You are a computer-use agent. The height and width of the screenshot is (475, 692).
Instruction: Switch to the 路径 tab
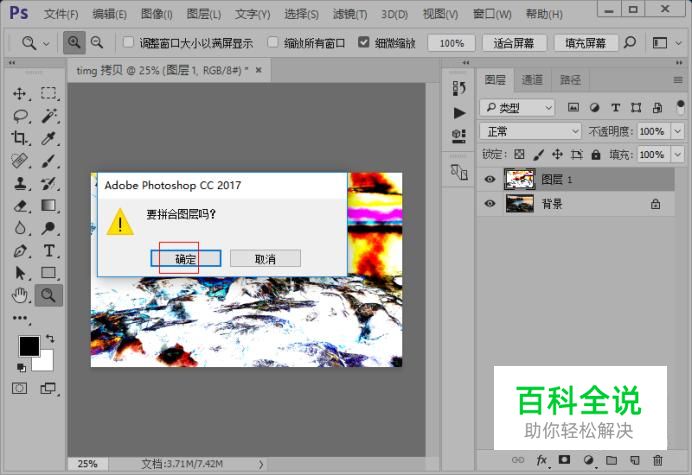[570, 80]
